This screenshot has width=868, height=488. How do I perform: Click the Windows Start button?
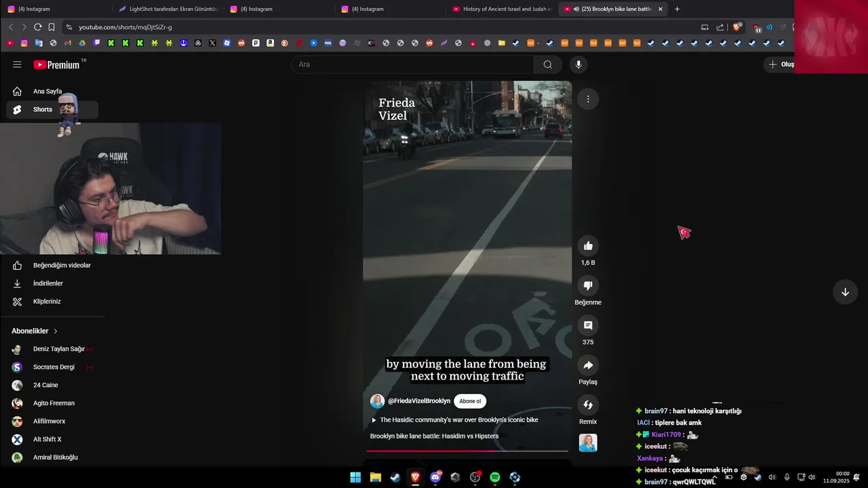click(x=355, y=477)
